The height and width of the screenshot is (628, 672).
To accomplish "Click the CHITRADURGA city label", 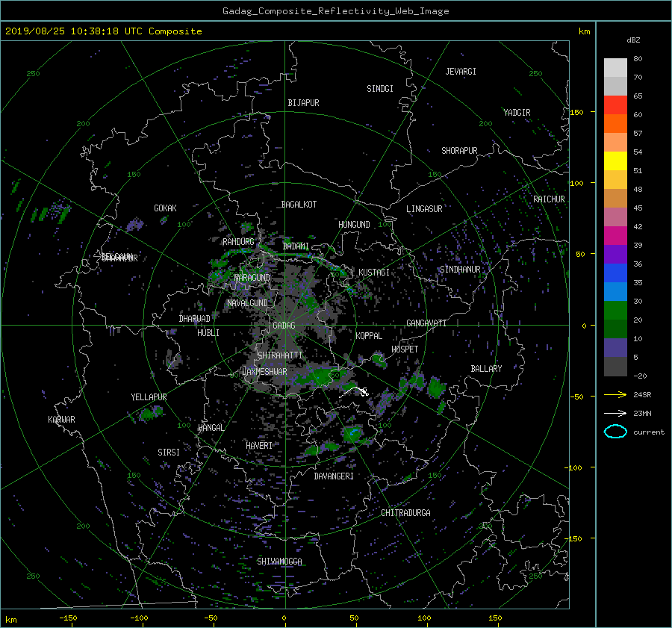I will [x=405, y=513].
